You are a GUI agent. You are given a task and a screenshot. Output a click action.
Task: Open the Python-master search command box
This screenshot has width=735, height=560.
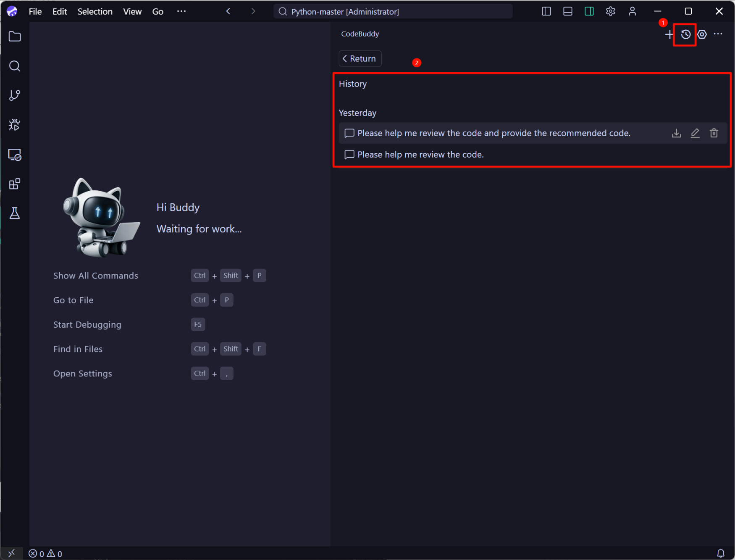click(393, 11)
